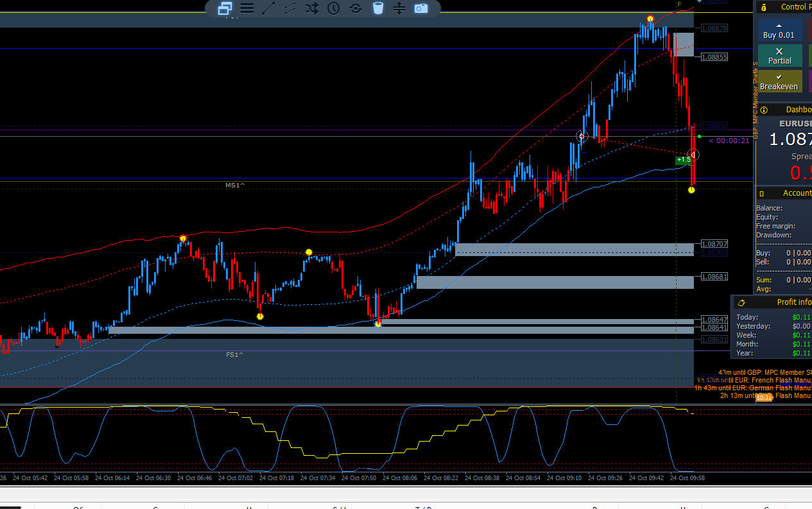Click the Equity label in Account panel
This screenshot has height=509, width=812.
[x=767, y=217]
